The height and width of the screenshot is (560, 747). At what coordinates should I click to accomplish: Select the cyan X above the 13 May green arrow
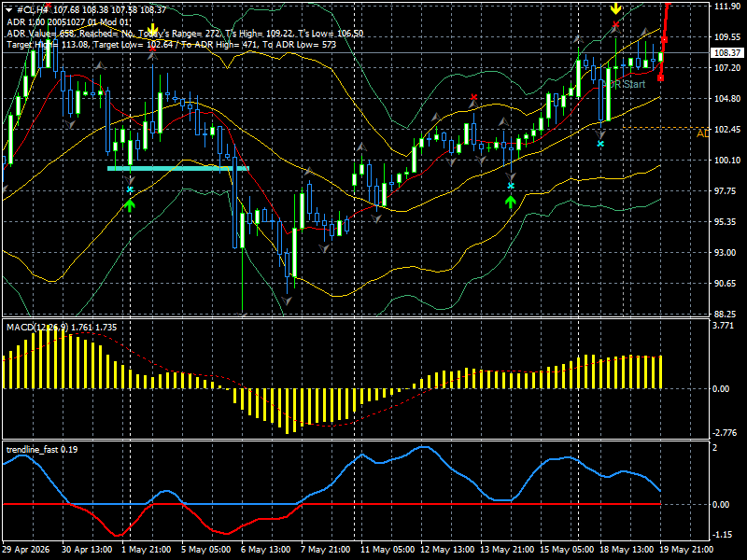[x=511, y=186]
